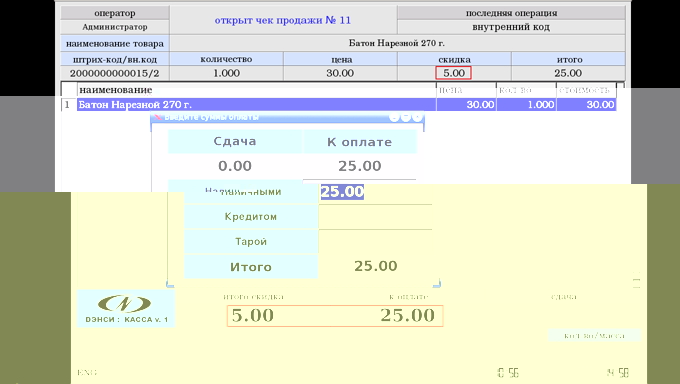
Task: Click the 30.00 стоимость cell in the receipt row
Action: tap(586, 105)
